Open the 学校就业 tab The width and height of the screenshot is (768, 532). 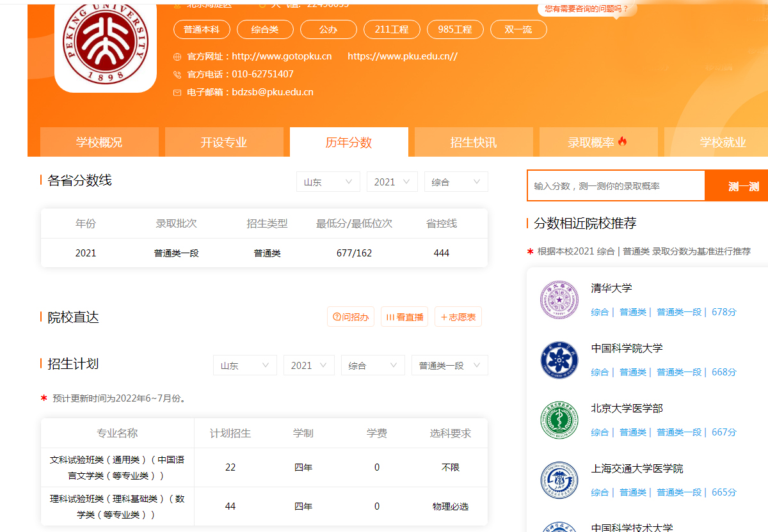pos(722,141)
